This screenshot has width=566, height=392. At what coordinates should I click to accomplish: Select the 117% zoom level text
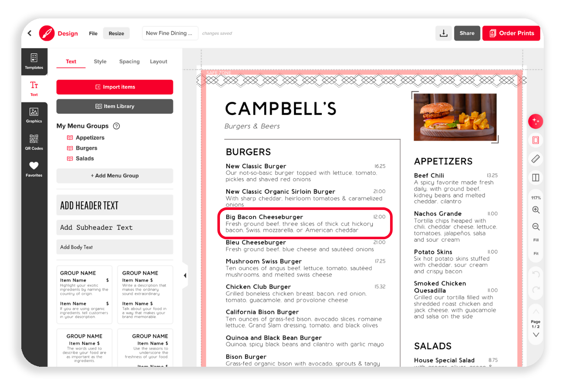[536, 198]
